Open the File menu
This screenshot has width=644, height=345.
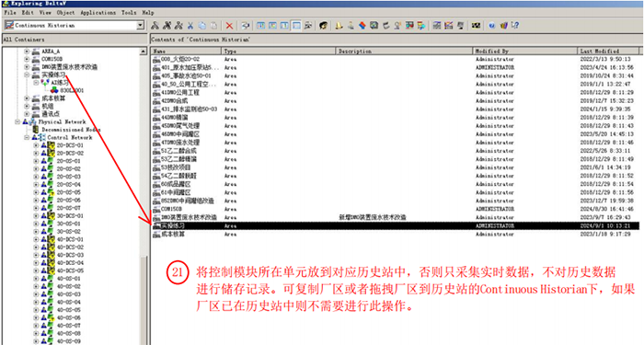click(10, 13)
